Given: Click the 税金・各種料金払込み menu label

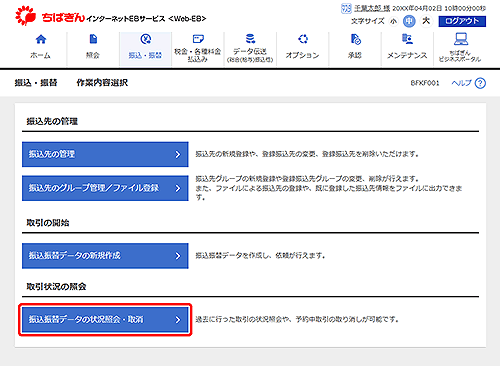Looking at the screenshot, I should (x=198, y=55).
